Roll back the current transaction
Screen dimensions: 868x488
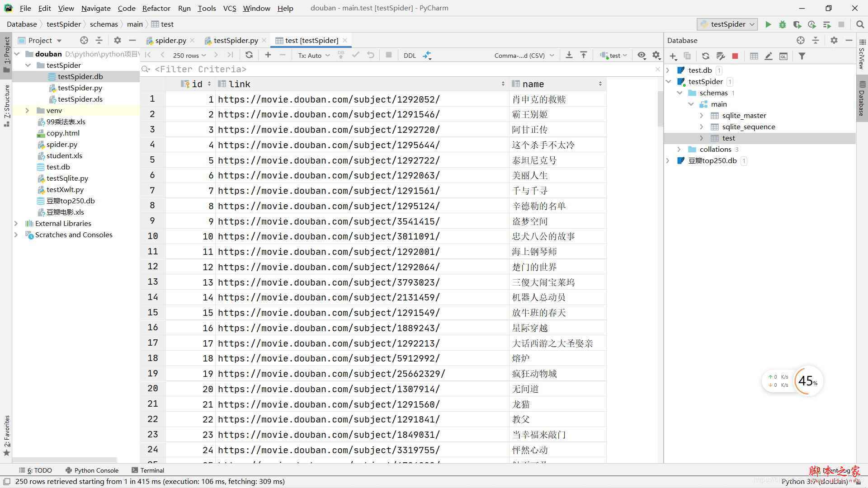coord(371,55)
